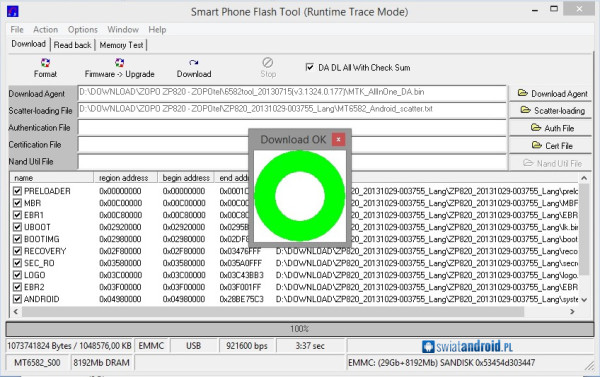Disable the UBOOT partition

point(17,227)
